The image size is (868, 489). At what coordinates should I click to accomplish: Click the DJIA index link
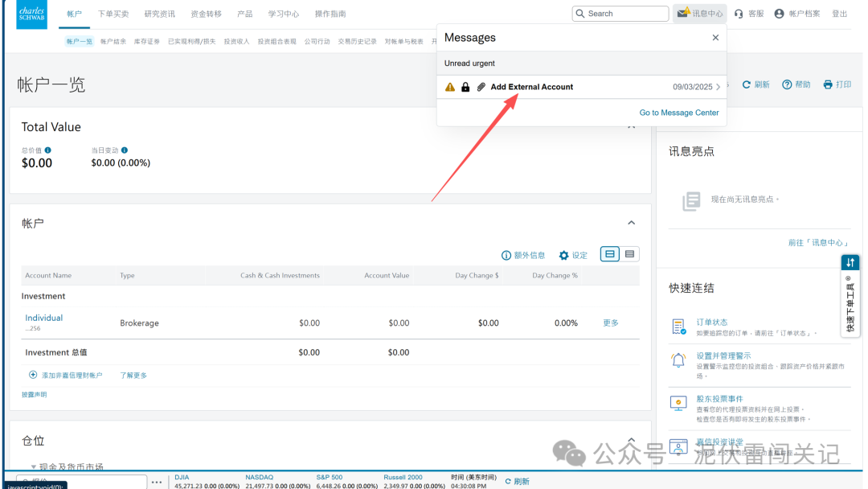coord(182,477)
